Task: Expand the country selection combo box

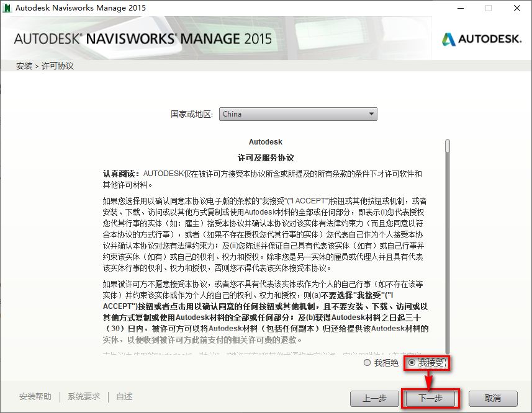Action: tap(298, 114)
